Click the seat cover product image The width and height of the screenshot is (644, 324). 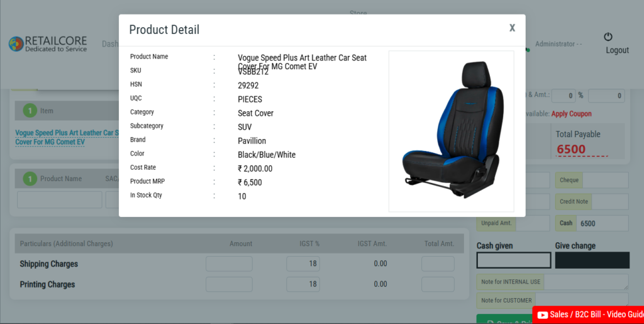coord(452,131)
